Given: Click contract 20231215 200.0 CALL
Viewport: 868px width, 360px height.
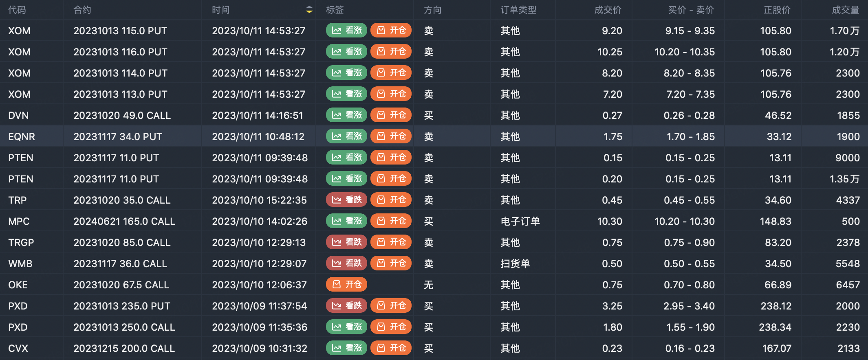Looking at the screenshot, I should point(124,348).
